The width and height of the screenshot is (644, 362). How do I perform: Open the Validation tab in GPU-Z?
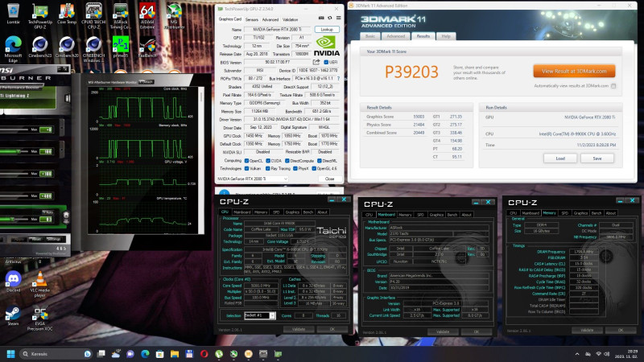290,19
